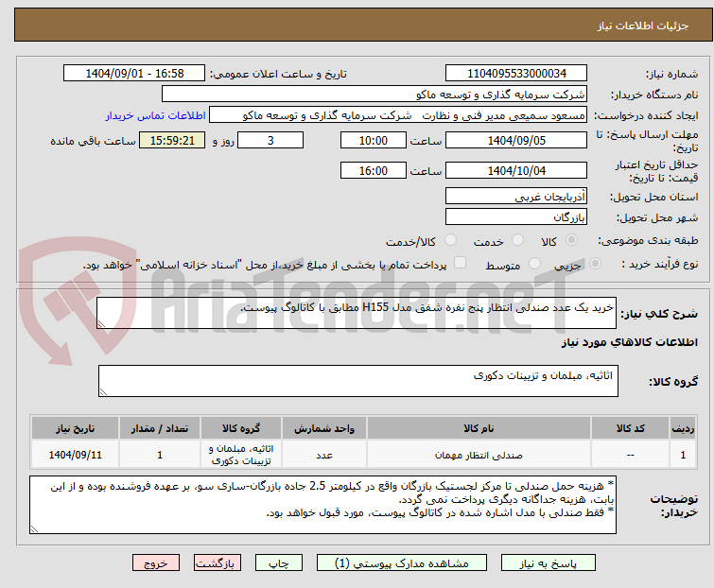Screen dimensions: 714x588
Task: Open اطلاعات تماس خریدار link
Action: 156,115
